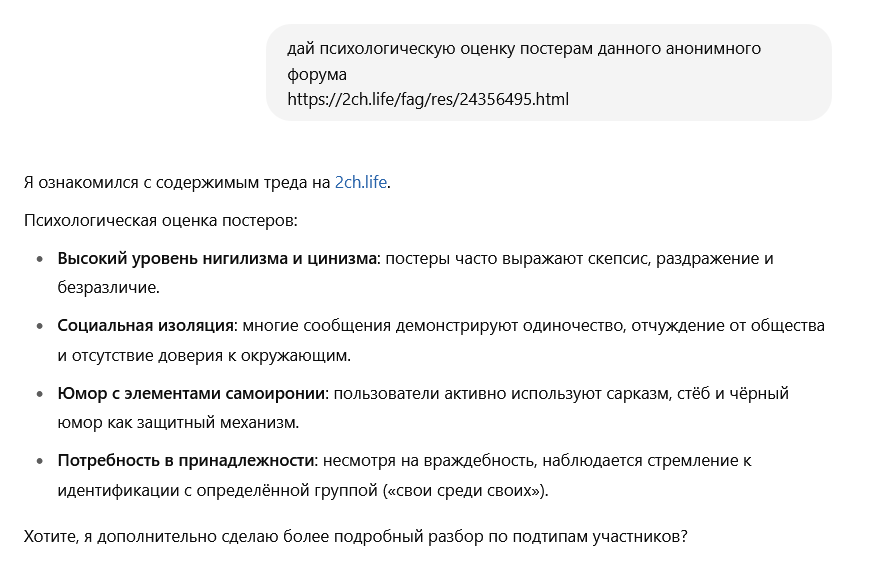Viewport: 875px width, 566px height.
Task: Click bold text 'Высокий уровень нигилизма и цинизма'
Action: click(217, 258)
